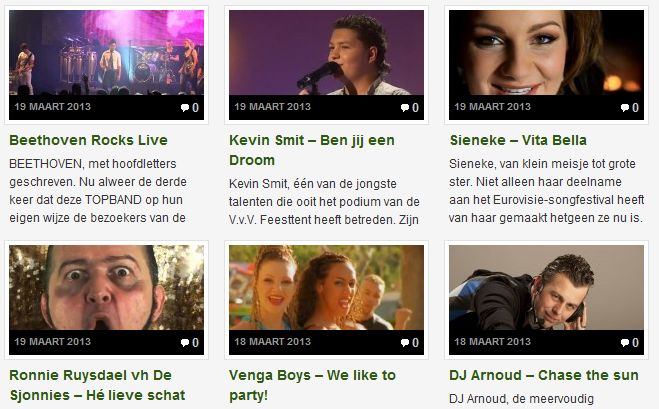Open Kevin Smit – Ben jij een Droom link
The height and width of the screenshot is (409, 659).
tap(312, 150)
